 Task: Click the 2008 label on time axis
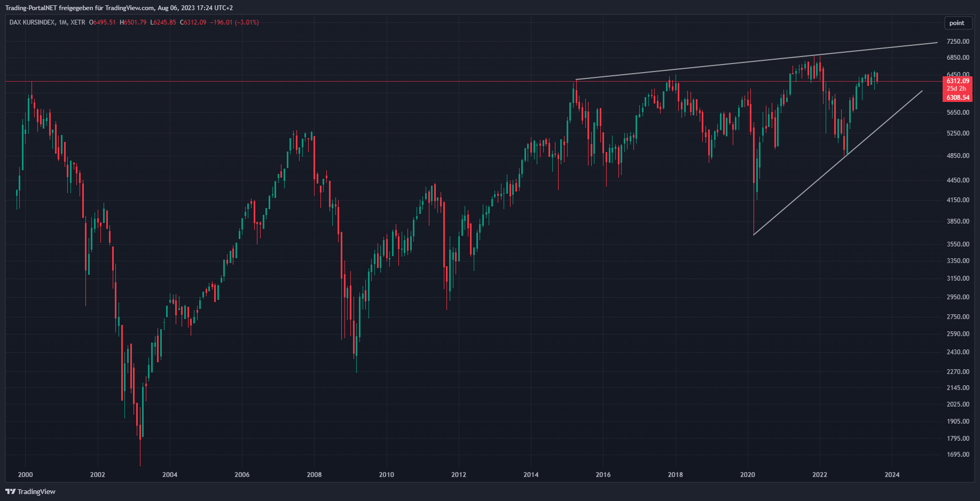(x=314, y=475)
